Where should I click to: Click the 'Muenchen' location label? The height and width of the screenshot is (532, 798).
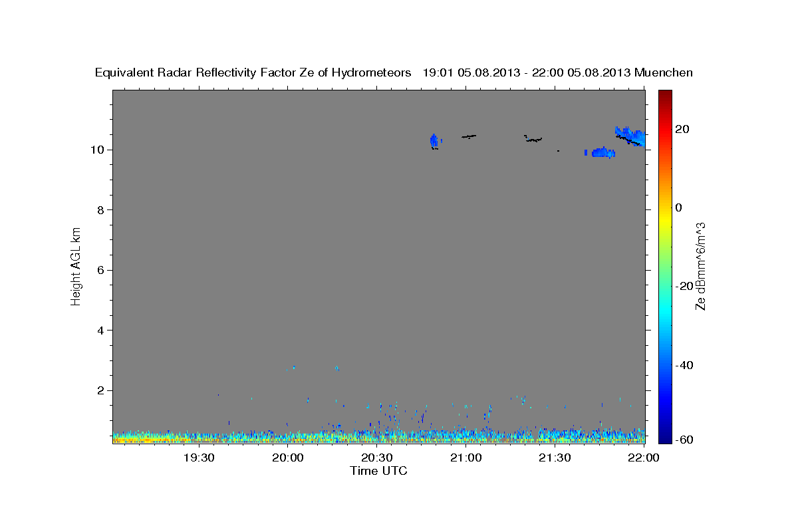click(664, 72)
